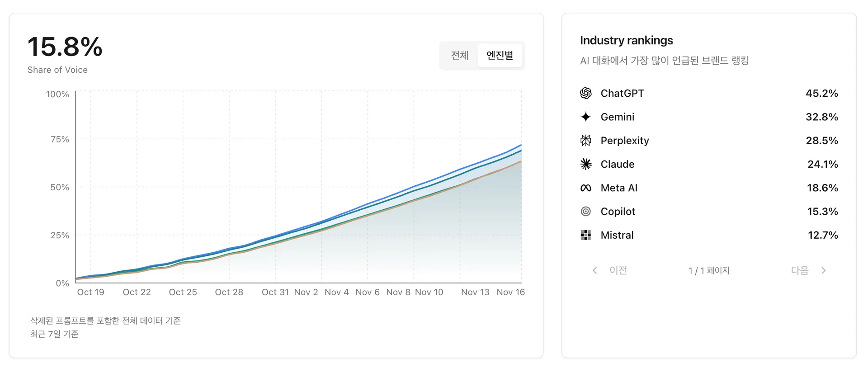The width and height of the screenshot is (868, 368).
Task: Click the 다음 pagination button
Action: pos(799,270)
